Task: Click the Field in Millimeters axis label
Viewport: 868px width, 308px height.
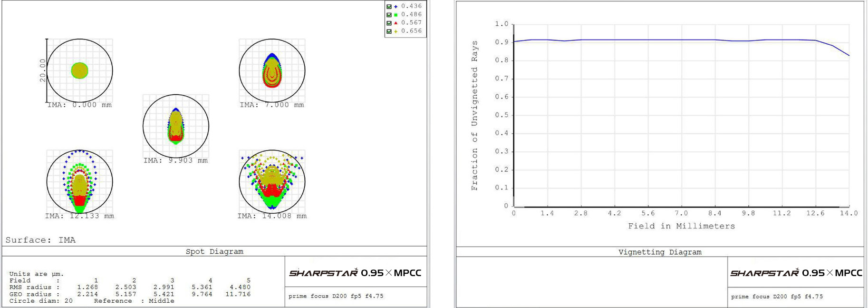Action: coord(681,226)
